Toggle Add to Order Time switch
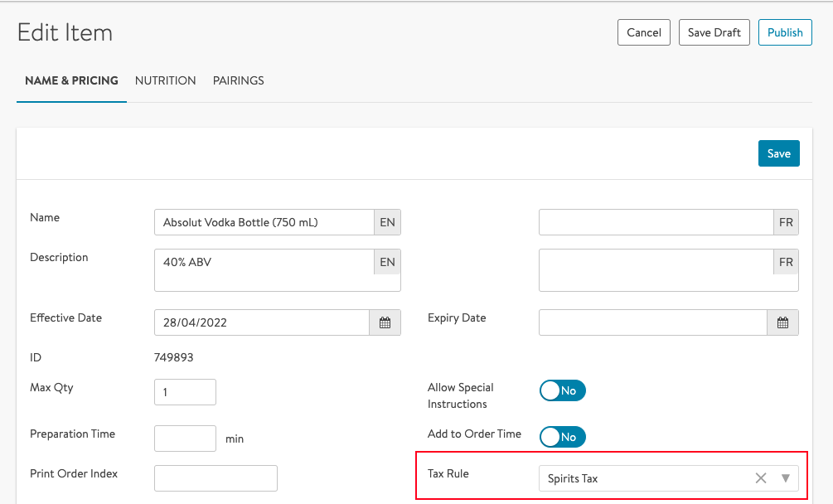This screenshot has width=833, height=504. [x=563, y=437]
